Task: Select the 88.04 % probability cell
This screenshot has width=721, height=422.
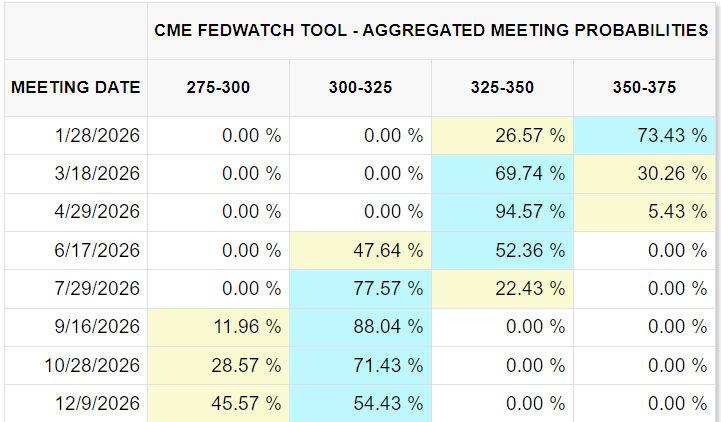Action: (360, 327)
